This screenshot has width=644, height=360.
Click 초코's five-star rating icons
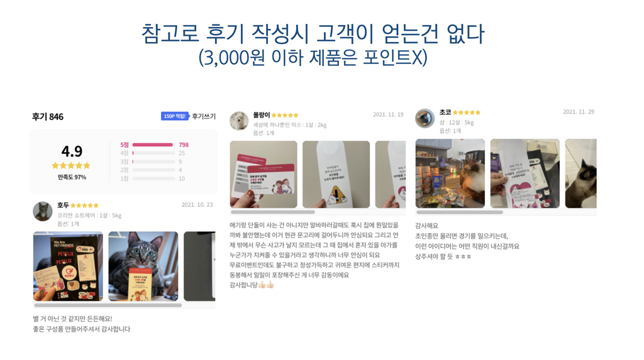[466, 112]
